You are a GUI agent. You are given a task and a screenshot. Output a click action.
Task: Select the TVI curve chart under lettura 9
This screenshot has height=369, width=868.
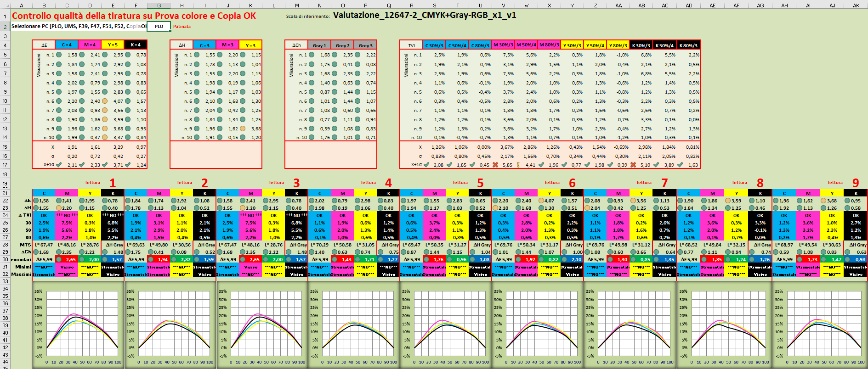(x=819, y=325)
